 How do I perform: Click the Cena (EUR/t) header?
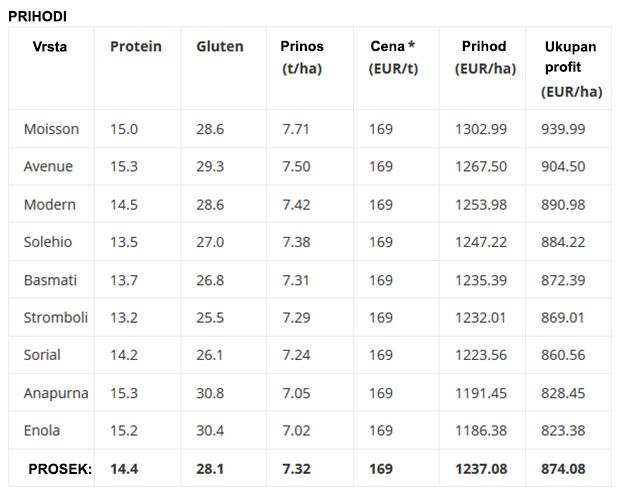click(393, 57)
